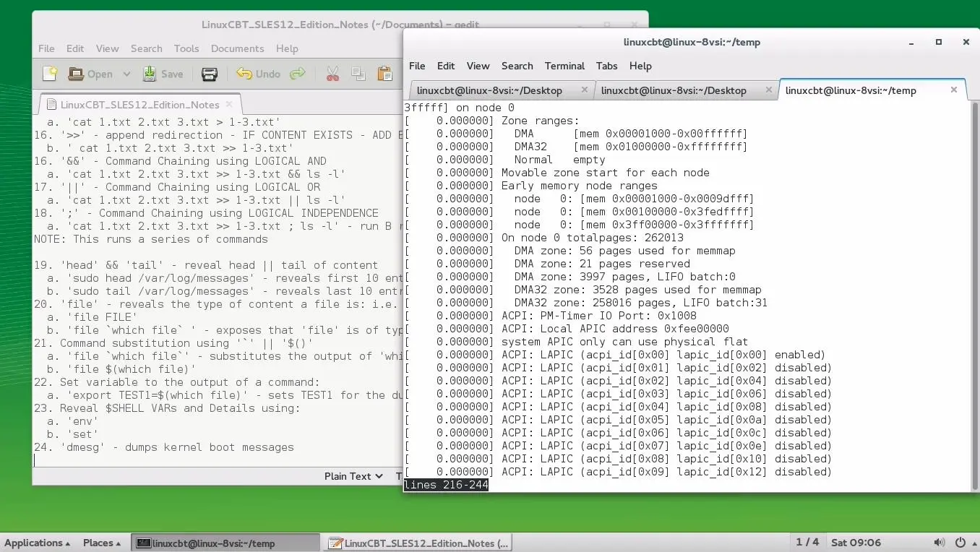Click the 'On node 0 totalpages: 262013' line
980x552 pixels.
(x=592, y=238)
